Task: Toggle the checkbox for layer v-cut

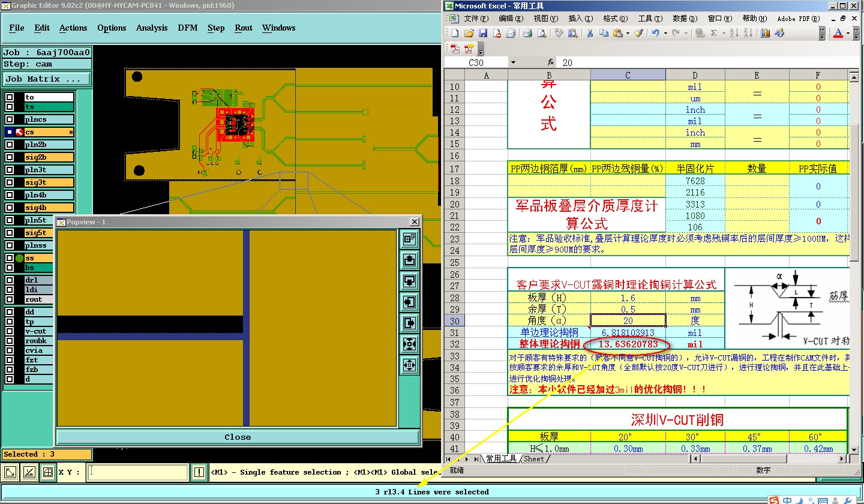Action: pos(10,331)
